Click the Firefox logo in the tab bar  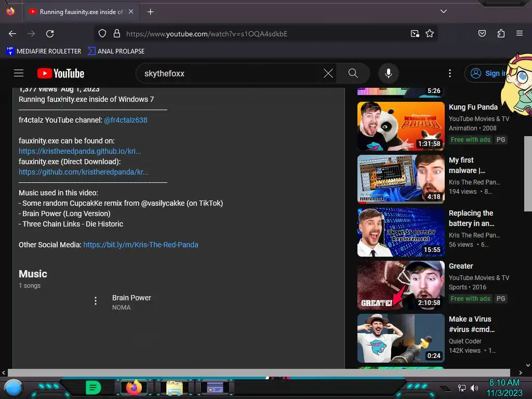coord(10,11)
